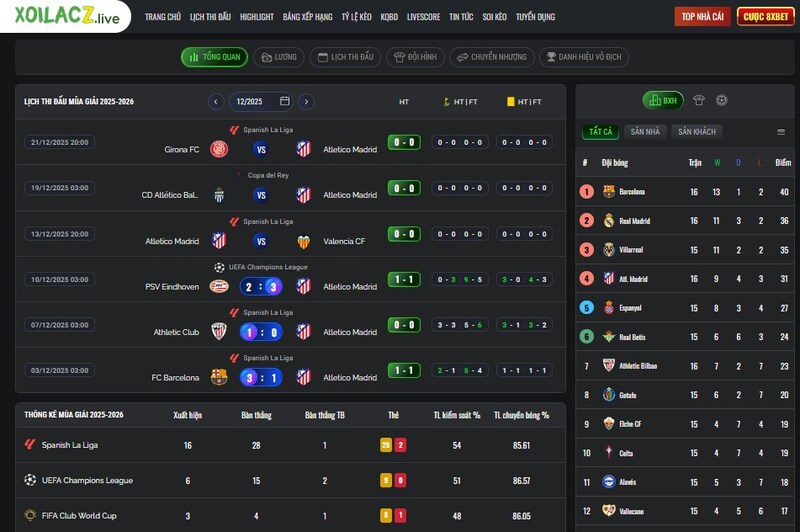Screen dimensions: 800x532
Task: Select the Tất Cả standings filter
Action: point(600,131)
